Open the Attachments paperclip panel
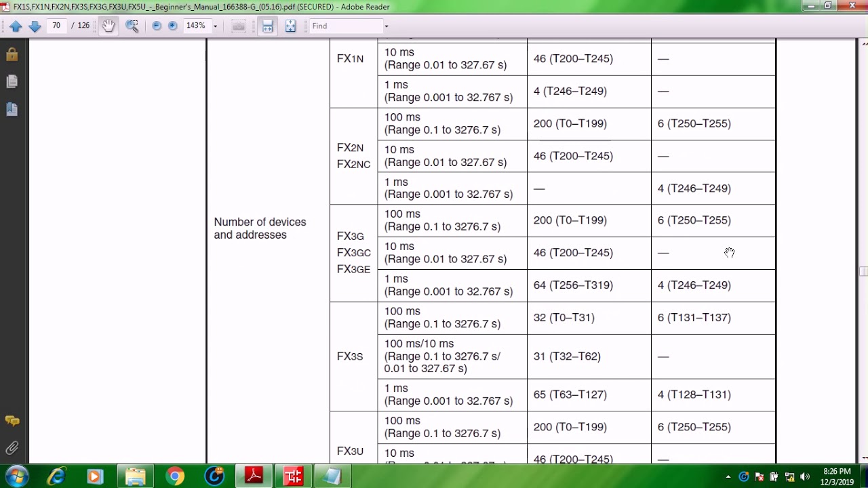This screenshot has width=868, height=488. pos(12,448)
